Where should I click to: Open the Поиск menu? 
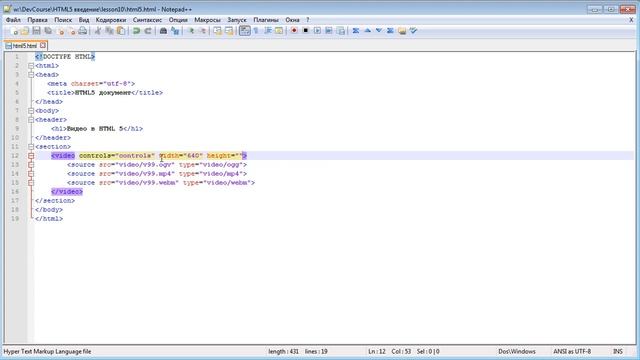(63, 20)
